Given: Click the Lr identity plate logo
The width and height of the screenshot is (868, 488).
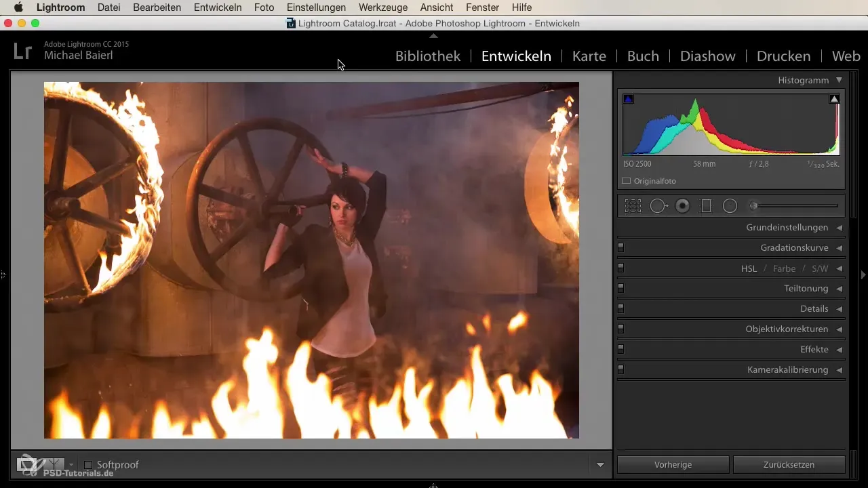Looking at the screenshot, I should point(23,52).
